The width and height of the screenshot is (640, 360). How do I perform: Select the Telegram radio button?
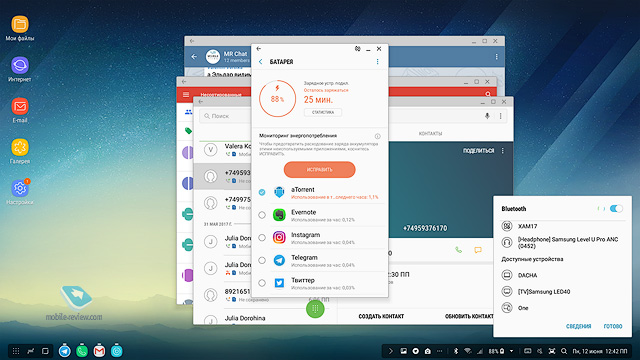pyautogui.click(x=262, y=260)
